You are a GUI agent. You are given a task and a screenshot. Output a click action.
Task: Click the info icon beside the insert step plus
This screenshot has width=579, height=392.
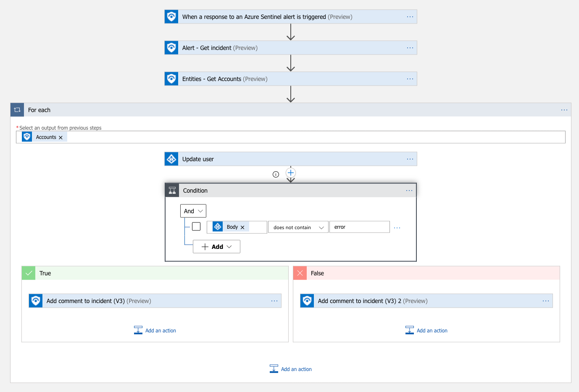(276, 175)
